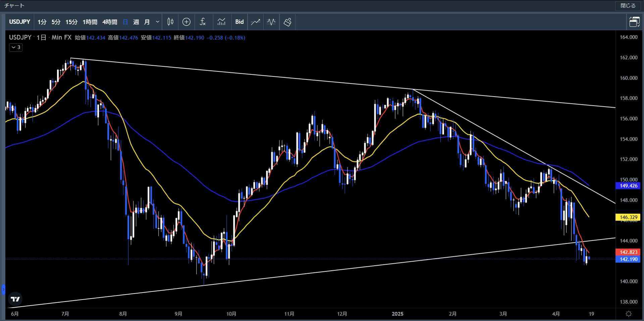Click the 154.000 price scale label
This screenshot has width=644, height=321.
tap(628, 139)
